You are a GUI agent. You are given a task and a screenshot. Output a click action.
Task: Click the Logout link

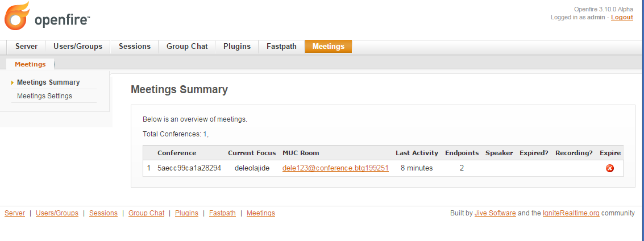click(x=622, y=17)
